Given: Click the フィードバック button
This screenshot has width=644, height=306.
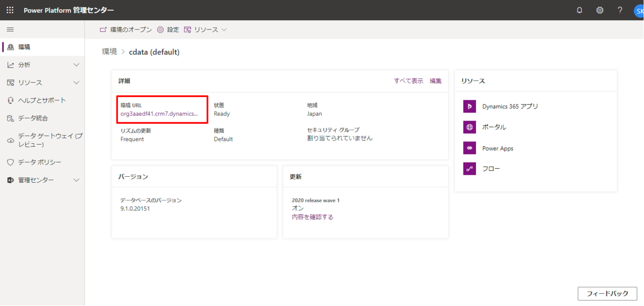Looking at the screenshot, I should (x=607, y=294).
